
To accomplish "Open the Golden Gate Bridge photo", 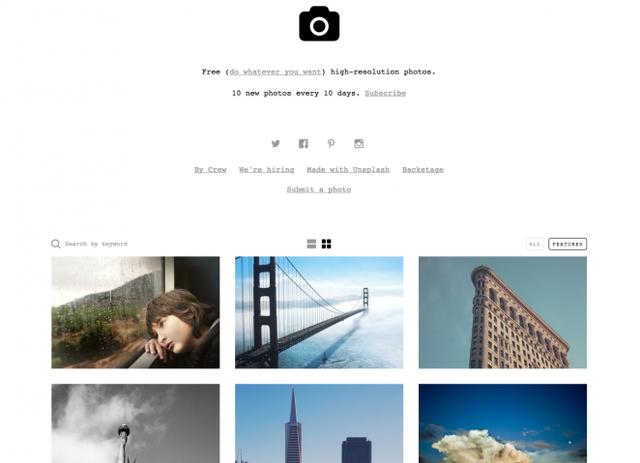I will click(319, 312).
